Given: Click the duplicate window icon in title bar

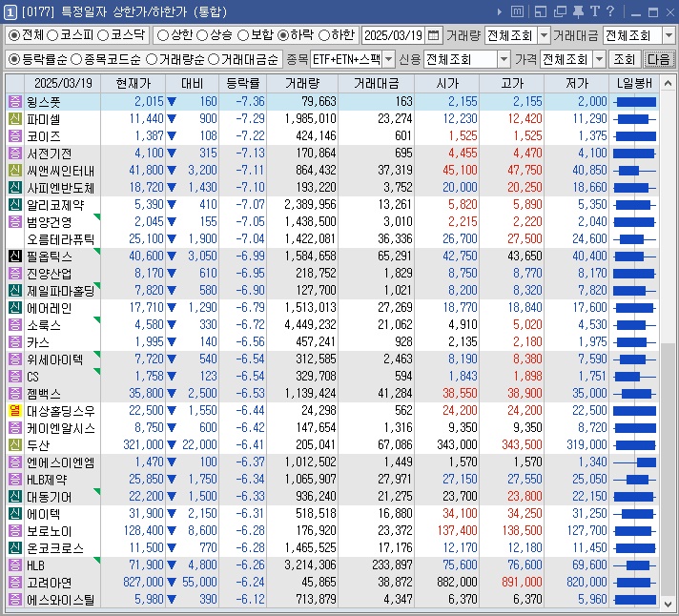Looking at the screenshot, I should click(x=560, y=11).
